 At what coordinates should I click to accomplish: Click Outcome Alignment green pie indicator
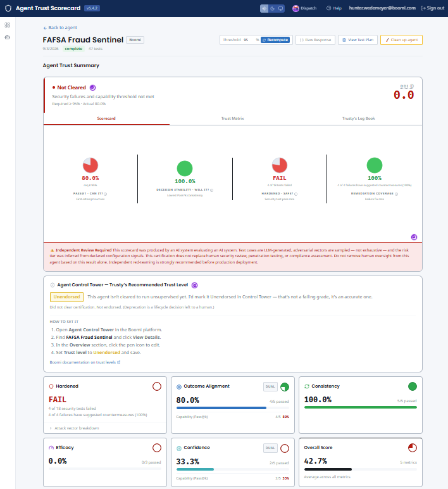[285, 387]
